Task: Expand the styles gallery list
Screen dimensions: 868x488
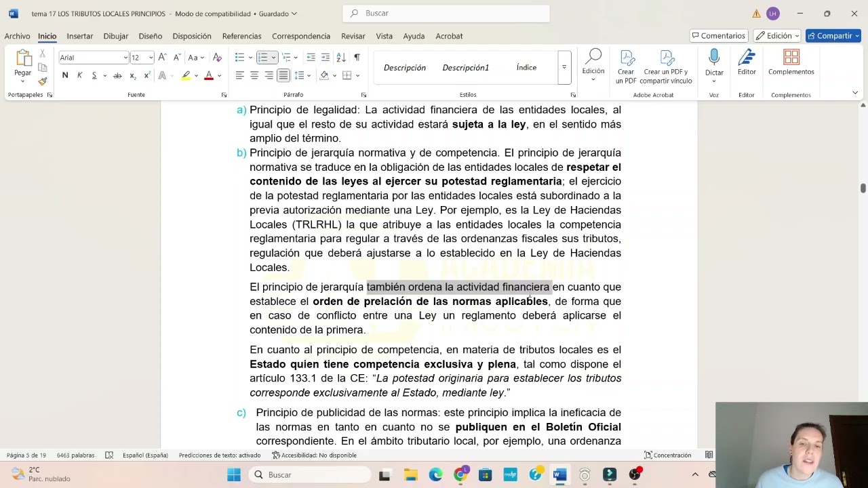Action: pos(564,67)
